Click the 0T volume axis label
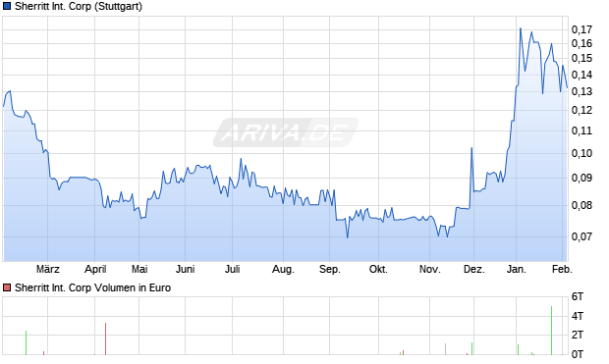Image resolution: width=609 pixels, height=364 pixels. coord(578,354)
